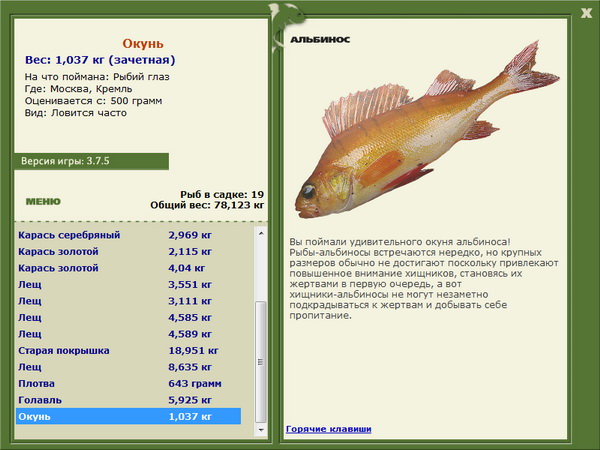Open the МЕНЮ menu
This screenshot has width=600, height=450.
coord(43,202)
